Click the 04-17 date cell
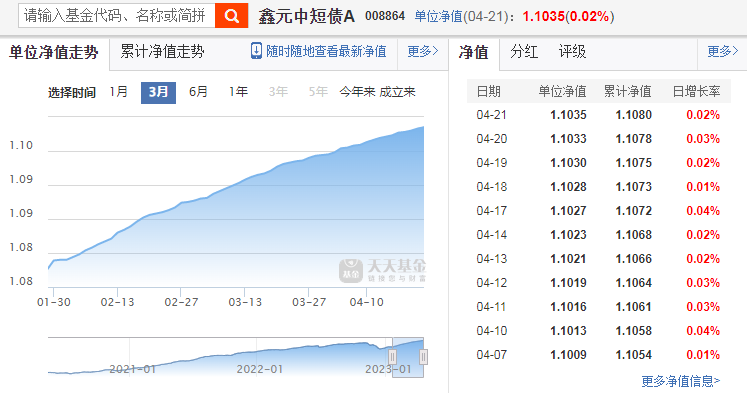Image resolution: width=747 pixels, height=393 pixels. (x=491, y=211)
